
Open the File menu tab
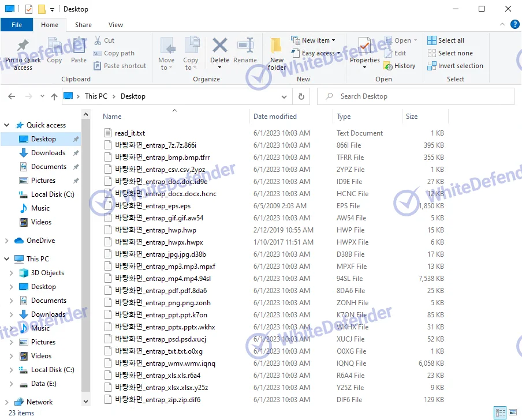[17, 25]
